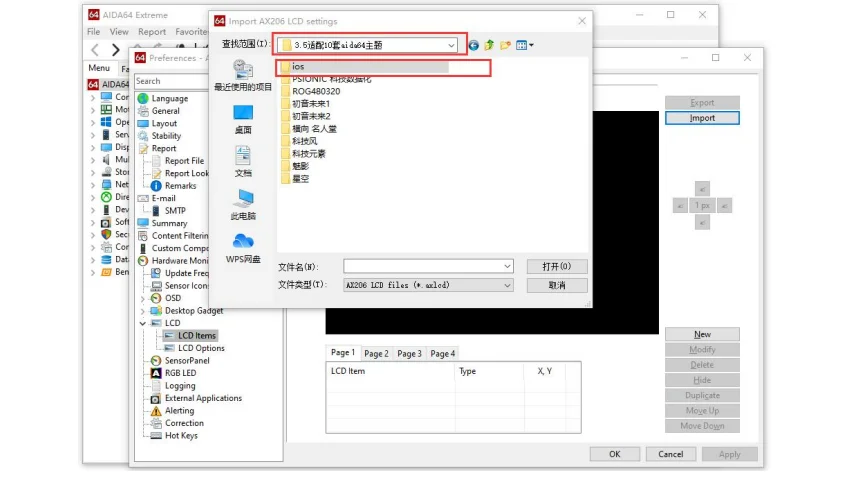859x495 pixels.
Task: Open General preferences section
Action: pyautogui.click(x=165, y=111)
